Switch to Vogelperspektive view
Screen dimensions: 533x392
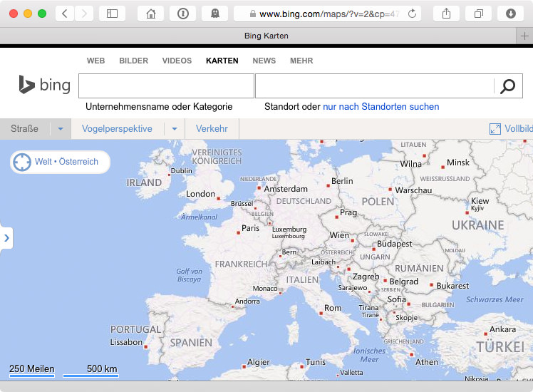117,129
